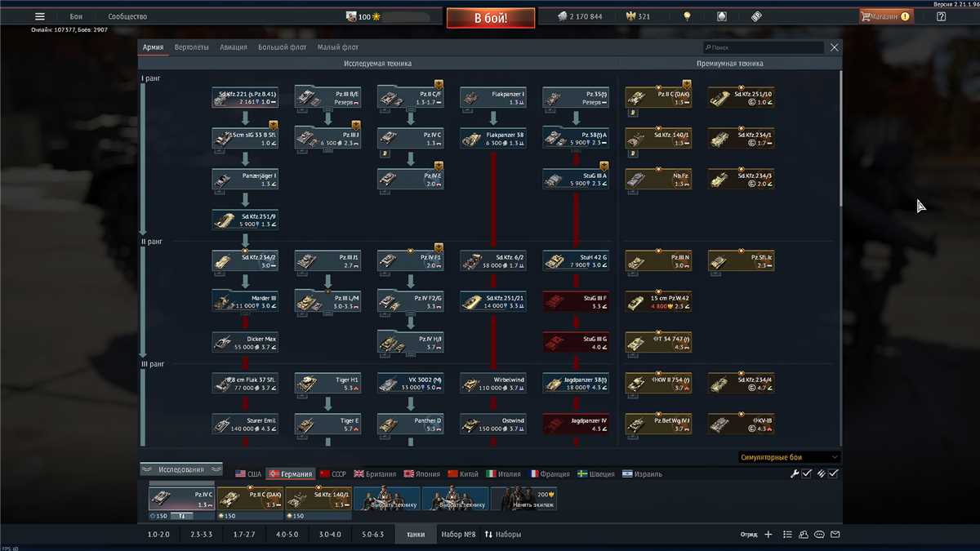The width and height of the screenshot is (980, 551).
Task: Open the item box icon in top bar
Action: pos(721,16)
